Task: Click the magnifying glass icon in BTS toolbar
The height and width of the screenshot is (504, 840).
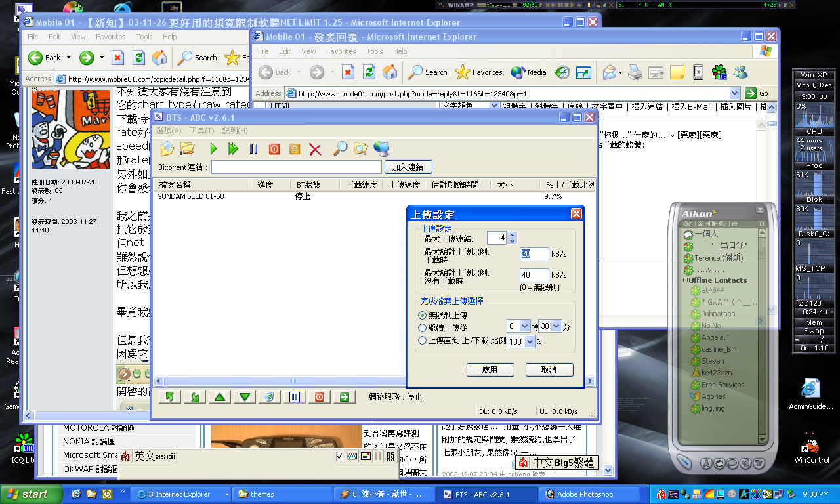Action: tap(339, 149)
